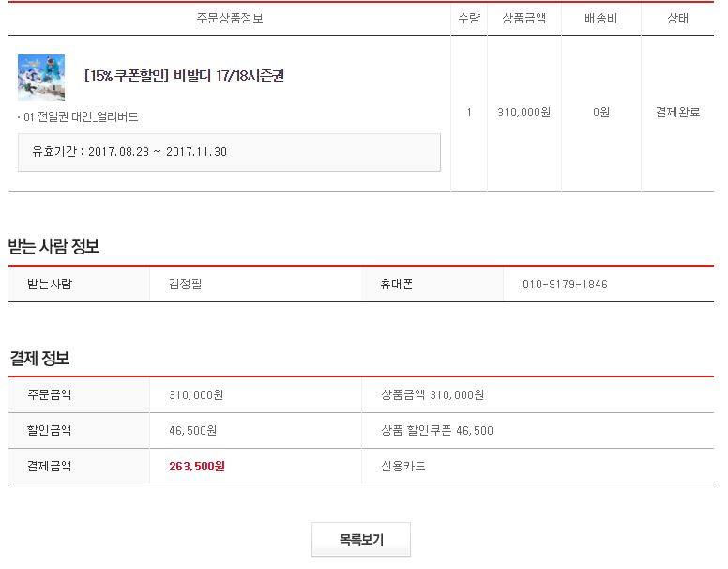Click the 목록보기 button
728x569 pixels.
361,539
